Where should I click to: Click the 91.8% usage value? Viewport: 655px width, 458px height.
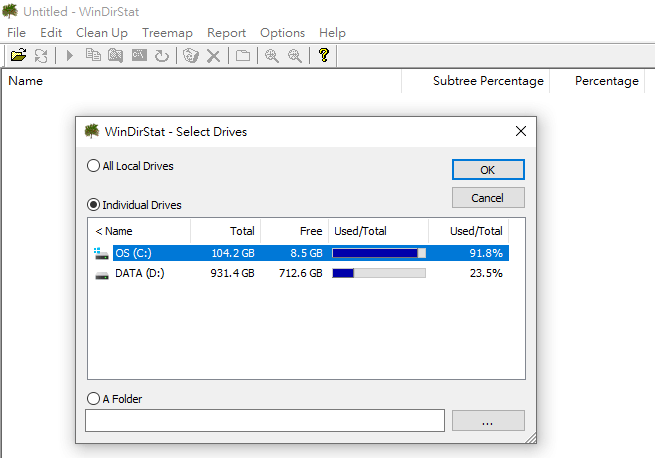pyautogui.click(x=486, y=253)
